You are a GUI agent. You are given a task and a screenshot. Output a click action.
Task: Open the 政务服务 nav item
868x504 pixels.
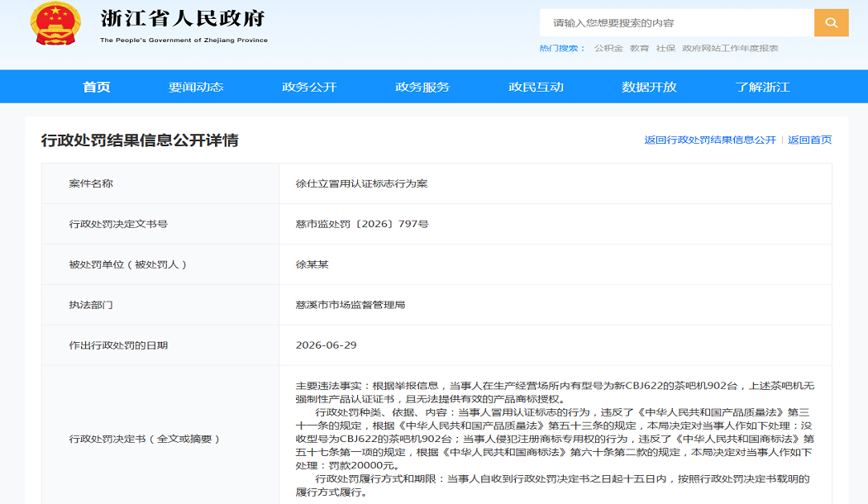pyautogui.click(x=422, y=87)
